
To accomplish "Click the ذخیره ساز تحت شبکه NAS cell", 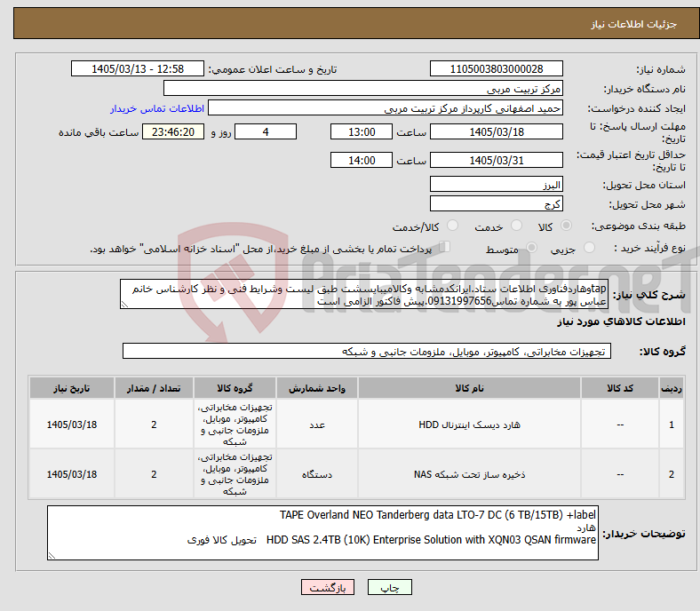I will (x=469, y=474).
